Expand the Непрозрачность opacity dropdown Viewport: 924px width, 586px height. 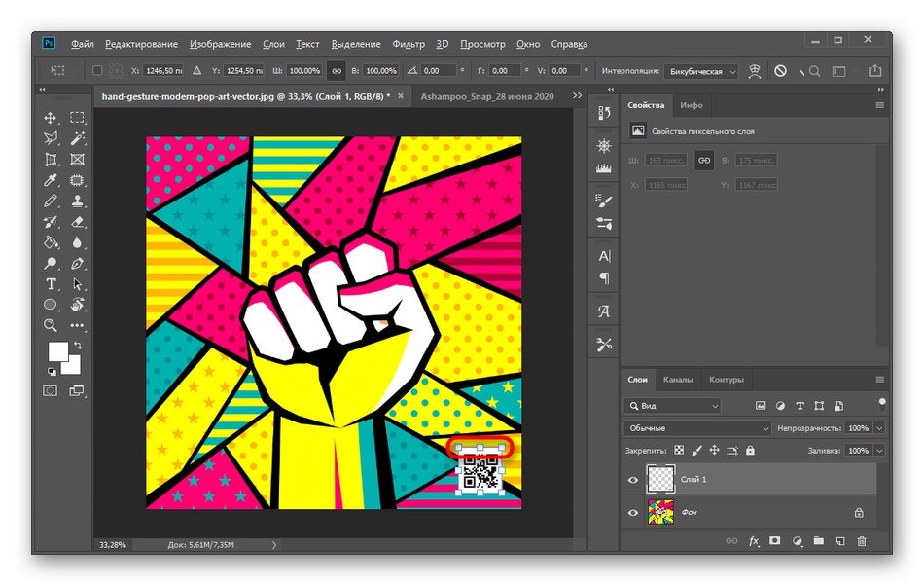pyautogui.click(x=878, y=429)
